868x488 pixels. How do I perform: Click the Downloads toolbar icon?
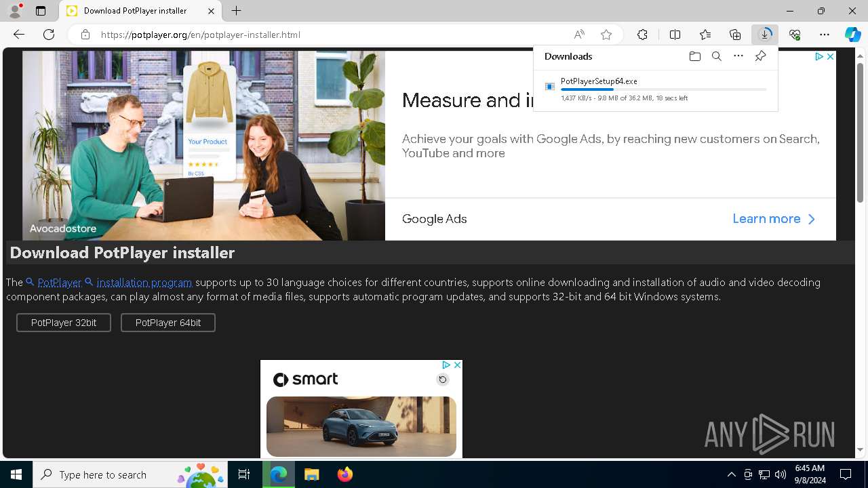765,35
